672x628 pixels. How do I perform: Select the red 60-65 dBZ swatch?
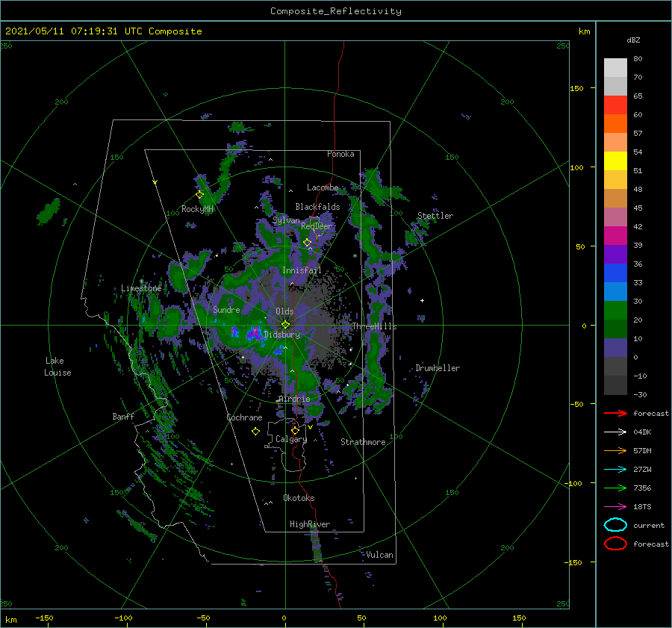[615, 105]
